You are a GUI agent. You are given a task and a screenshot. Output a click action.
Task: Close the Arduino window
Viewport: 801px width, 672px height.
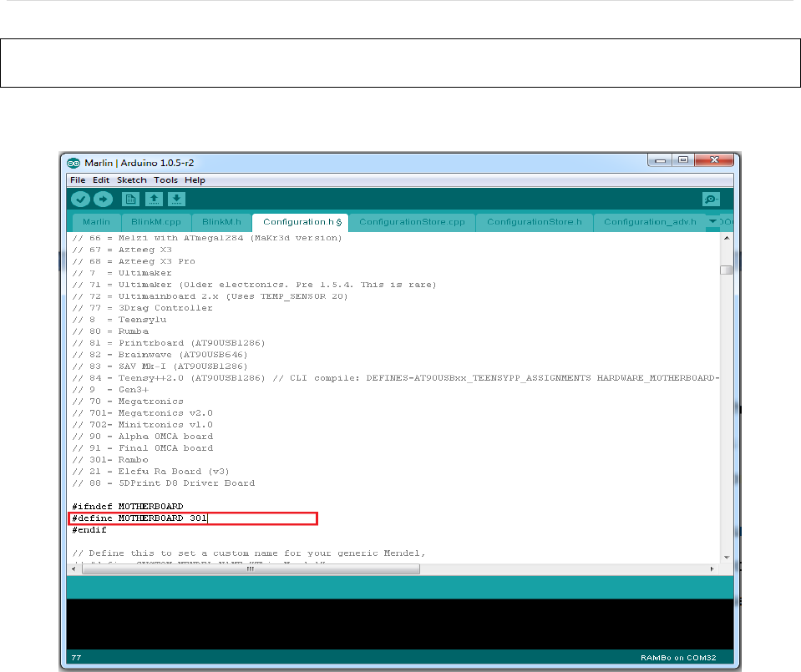coord(714,160)
